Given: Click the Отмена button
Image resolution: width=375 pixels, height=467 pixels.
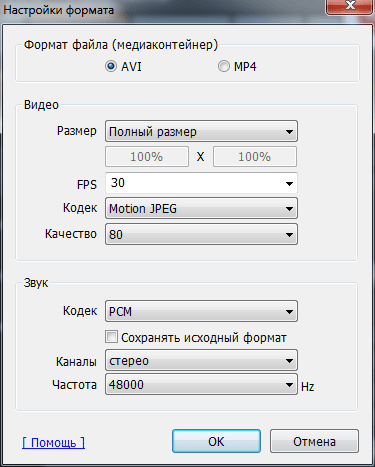Looking at the screenshot, I should click(314, 441).
